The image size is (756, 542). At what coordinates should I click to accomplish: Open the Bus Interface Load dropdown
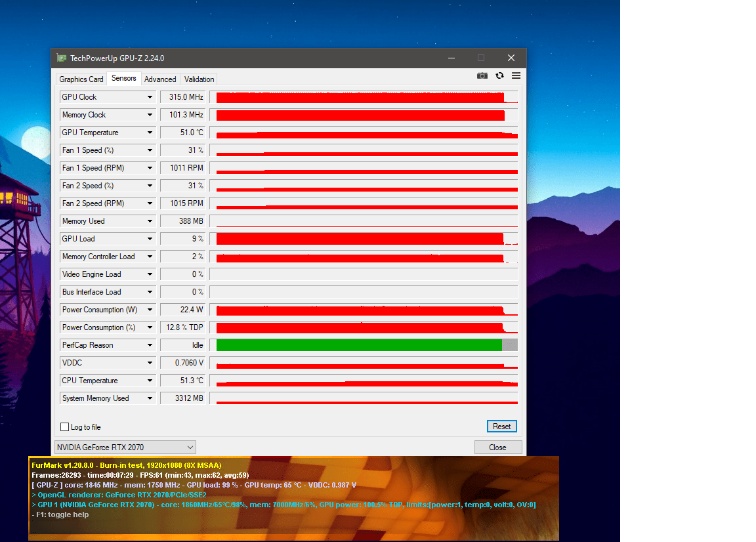pos(150,292)
